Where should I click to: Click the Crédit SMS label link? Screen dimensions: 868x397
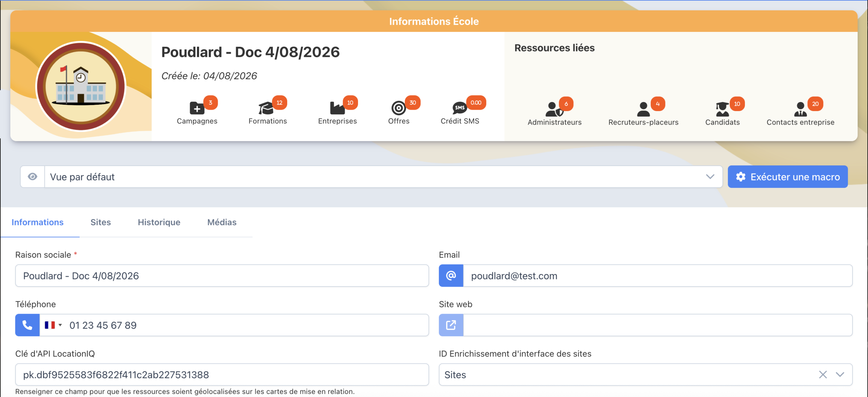coord(460,121)
